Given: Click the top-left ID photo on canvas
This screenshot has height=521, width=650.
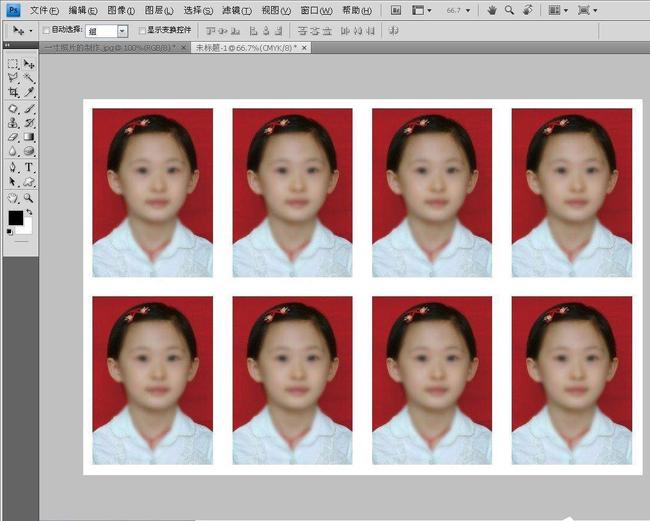Looking at the screenshot, I should pyautogui.click(x=152, y=192).
